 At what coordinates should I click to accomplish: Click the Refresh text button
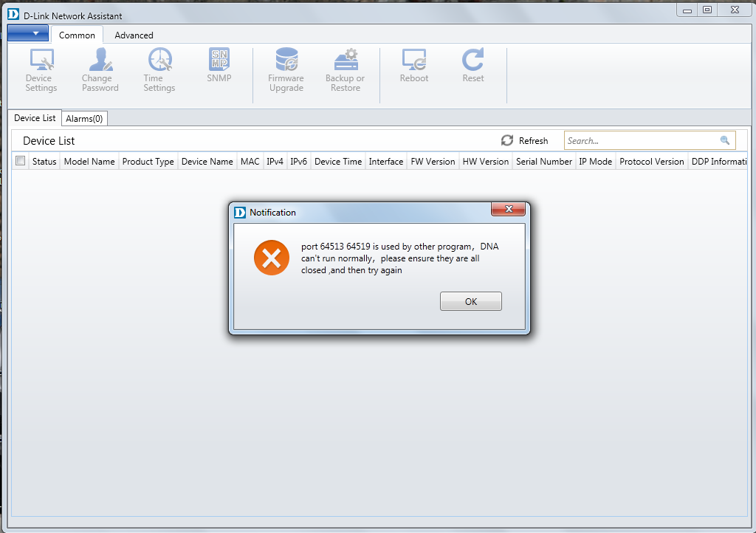pos(533,141)
